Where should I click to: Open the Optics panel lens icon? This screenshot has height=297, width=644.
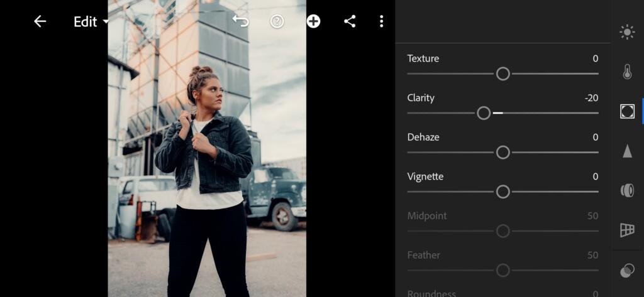[627, 190]
